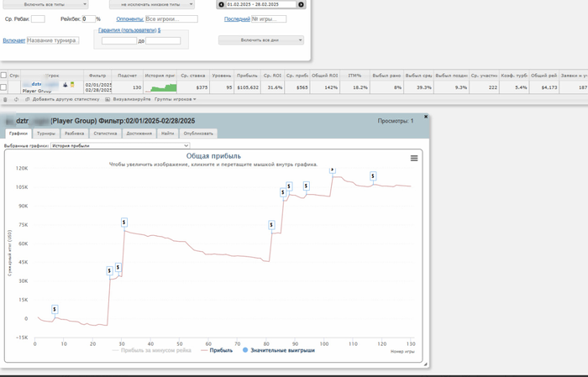Open История прибыли graph selector
Viewport: 588px width, 377px height.
(x=120, y=145)
